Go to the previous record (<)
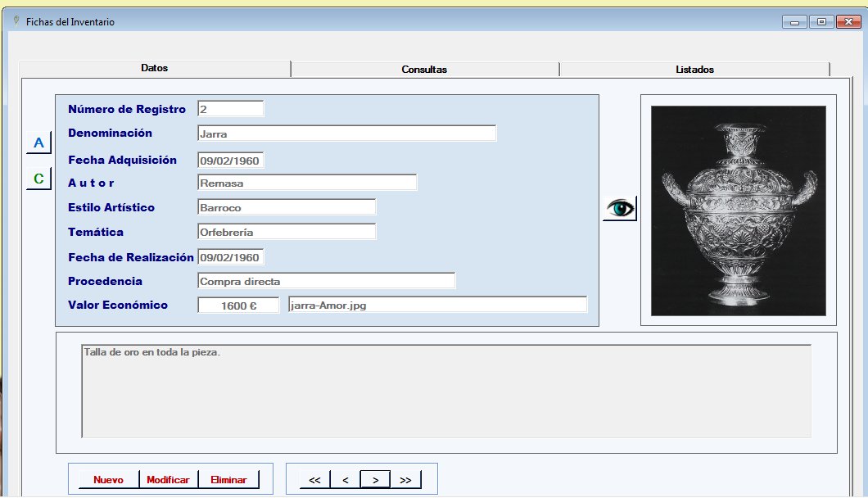The height and width of the screenshot is (498, 868). 346,480
